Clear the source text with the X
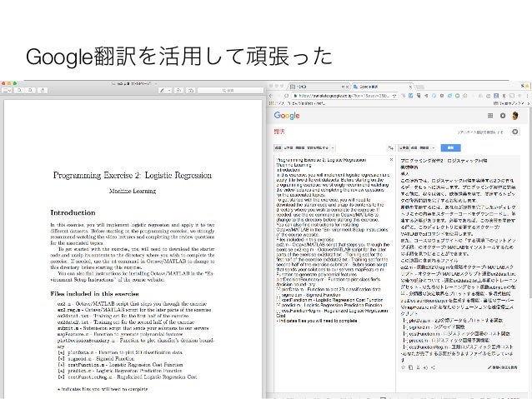 tap(391, 159)
